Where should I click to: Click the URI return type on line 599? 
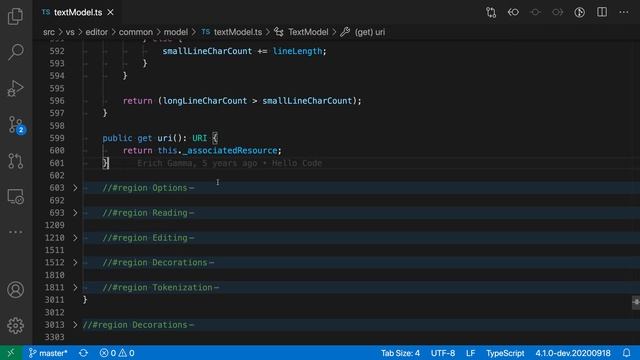coord(200,138)
